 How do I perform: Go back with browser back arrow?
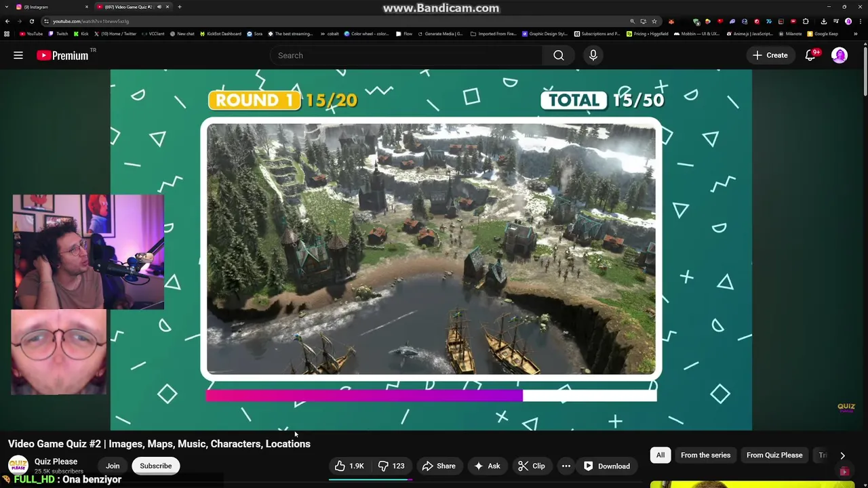7,21
